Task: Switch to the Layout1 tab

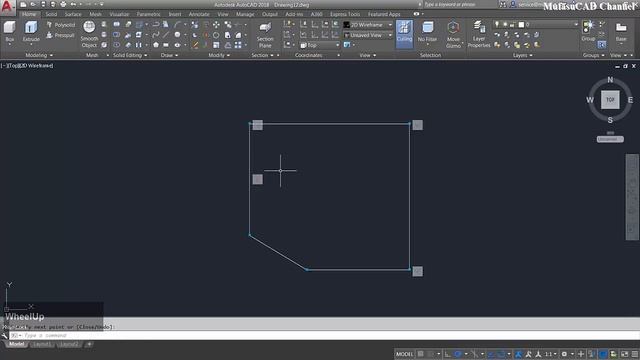Action: pyautogui.click(x=42, y=344)
